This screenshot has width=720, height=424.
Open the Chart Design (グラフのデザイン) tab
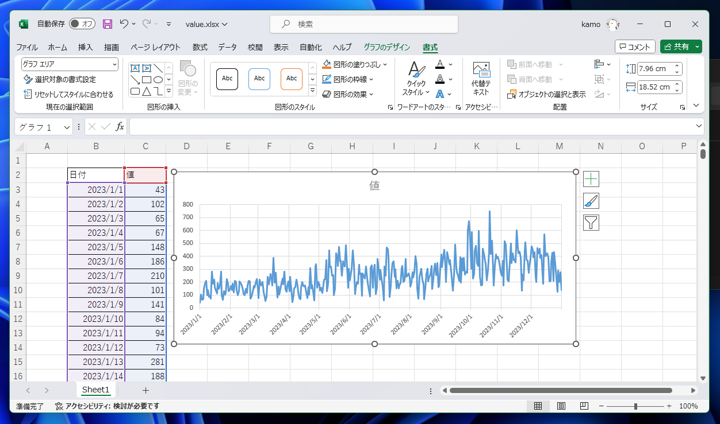[x=386, y=47]
